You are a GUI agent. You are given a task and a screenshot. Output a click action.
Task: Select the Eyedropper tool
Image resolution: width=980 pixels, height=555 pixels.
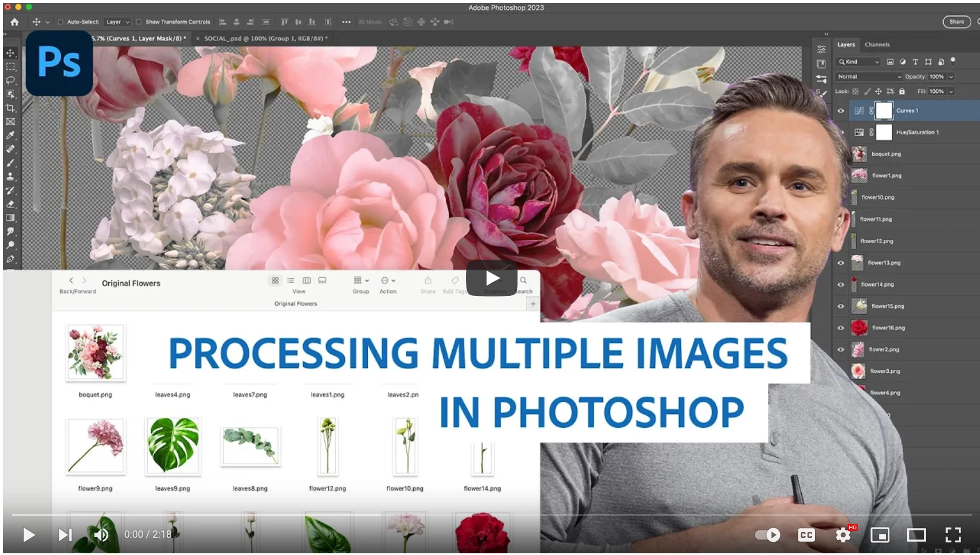pos(10,135)
